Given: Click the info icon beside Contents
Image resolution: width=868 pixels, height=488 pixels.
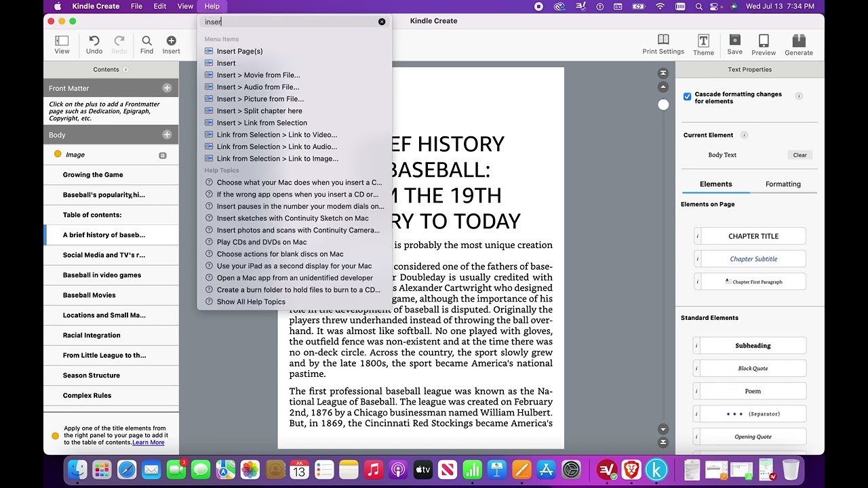Looking at the screenshot, I should coord(125,69).
